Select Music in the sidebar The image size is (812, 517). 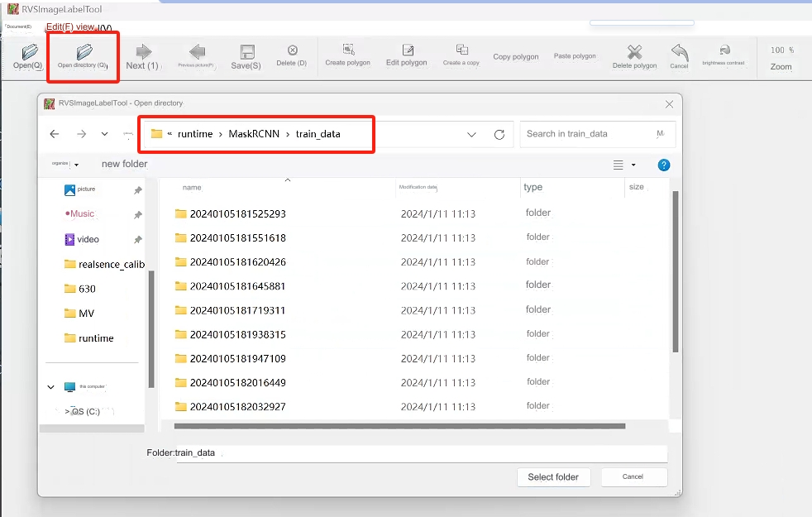click(x=80, y=214)
